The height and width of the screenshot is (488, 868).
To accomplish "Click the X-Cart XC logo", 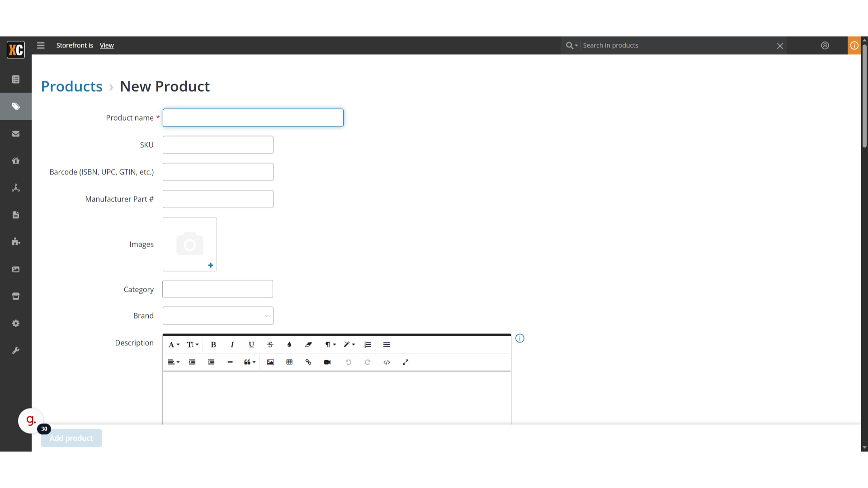I will click(16, 50).
